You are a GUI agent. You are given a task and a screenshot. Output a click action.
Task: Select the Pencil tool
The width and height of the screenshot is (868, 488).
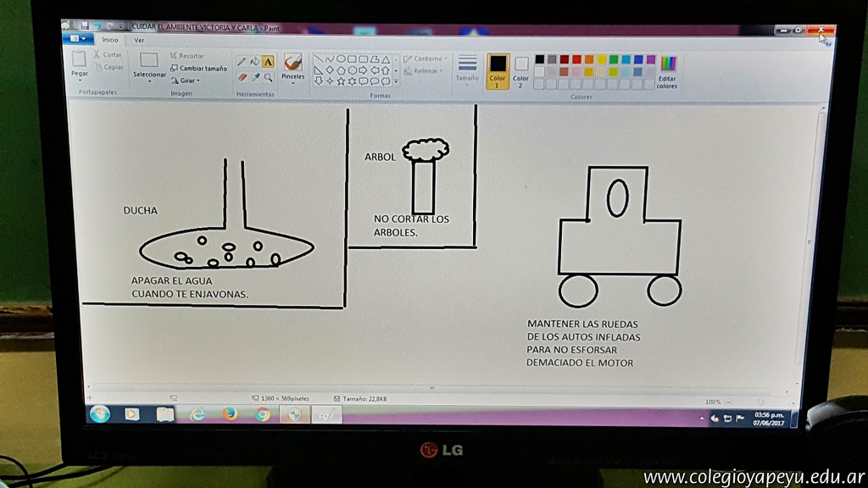pyautogui.click(x=242, y=61)
